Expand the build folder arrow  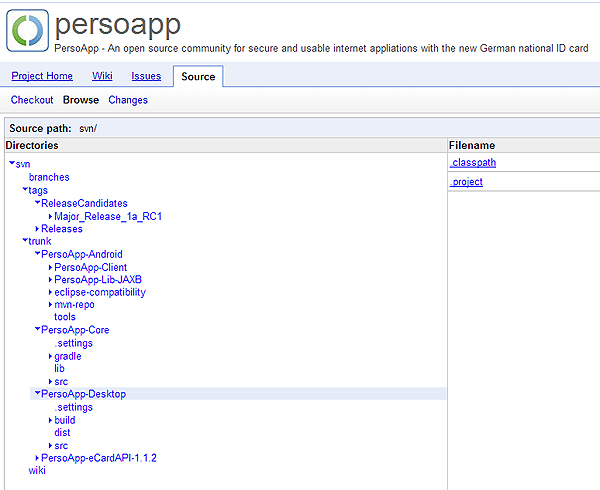[x=51, y=420]
